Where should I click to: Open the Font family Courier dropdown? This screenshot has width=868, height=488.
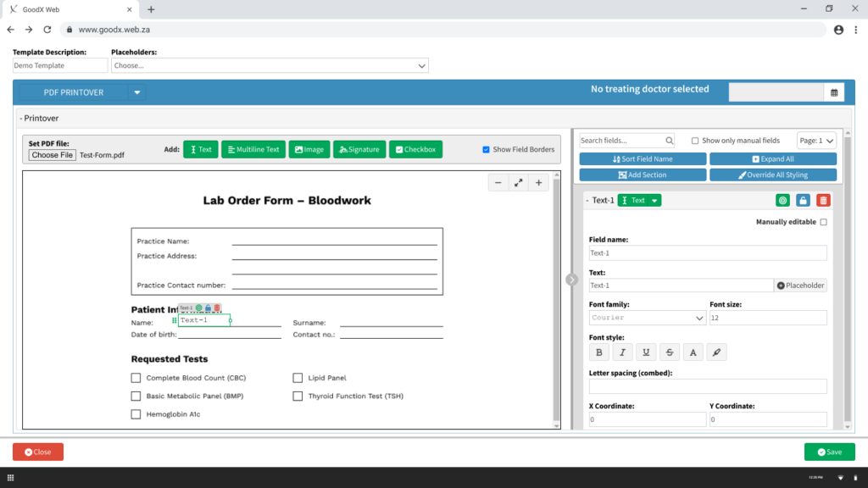(647, 318)
